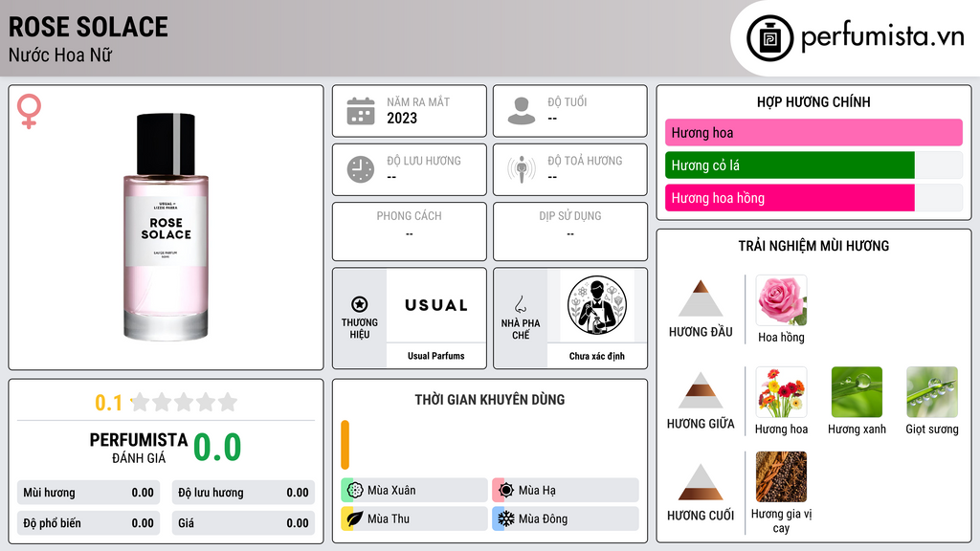Click the Hương cuối pyramid icon
Viewport: 980px width, 551px height.
click(701, 482)
